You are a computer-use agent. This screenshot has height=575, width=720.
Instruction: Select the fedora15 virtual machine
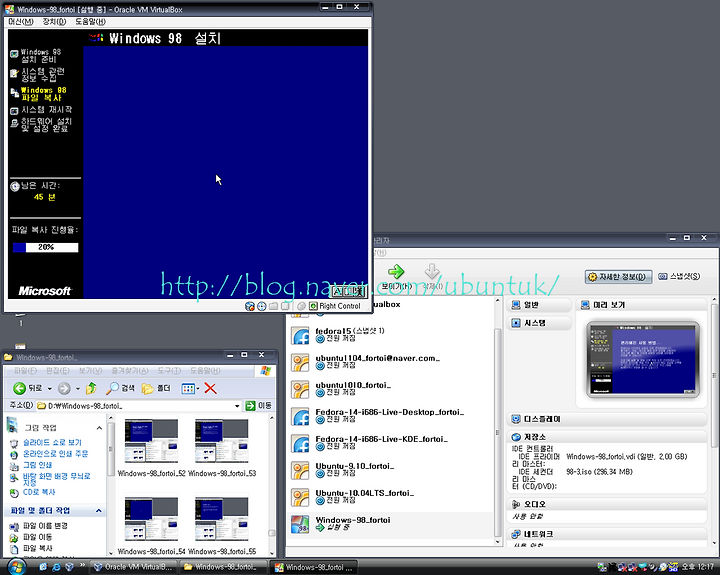tap(390, 335)
